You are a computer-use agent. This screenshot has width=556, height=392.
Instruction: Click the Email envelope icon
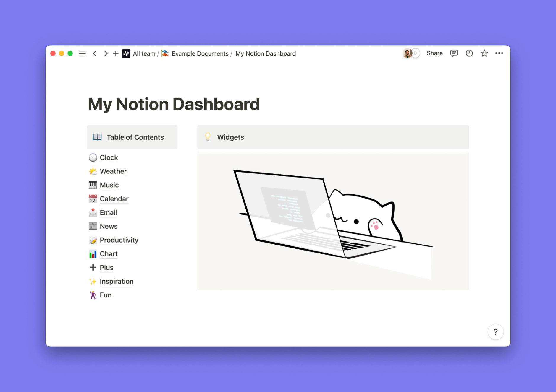(93, 212)
